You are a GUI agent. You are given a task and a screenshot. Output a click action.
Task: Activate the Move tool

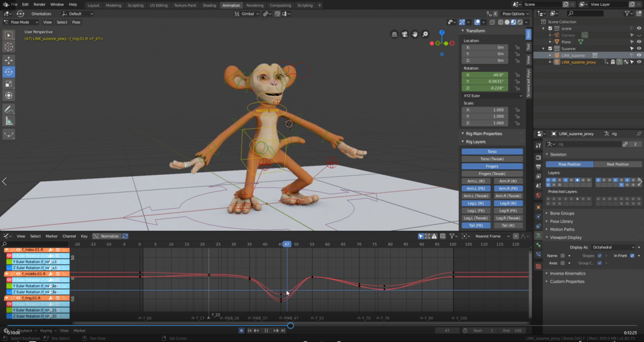pyautogui.click(x=8, y=60)
